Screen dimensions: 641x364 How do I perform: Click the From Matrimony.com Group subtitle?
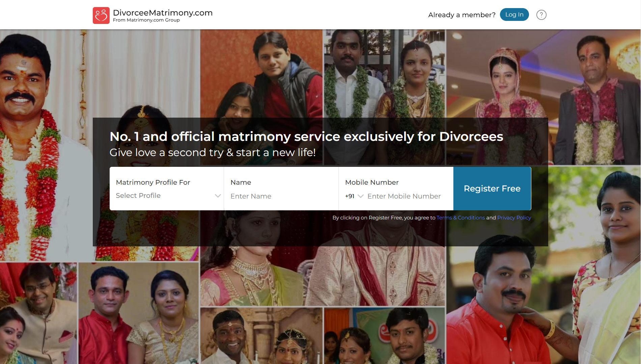pos(146,20)
